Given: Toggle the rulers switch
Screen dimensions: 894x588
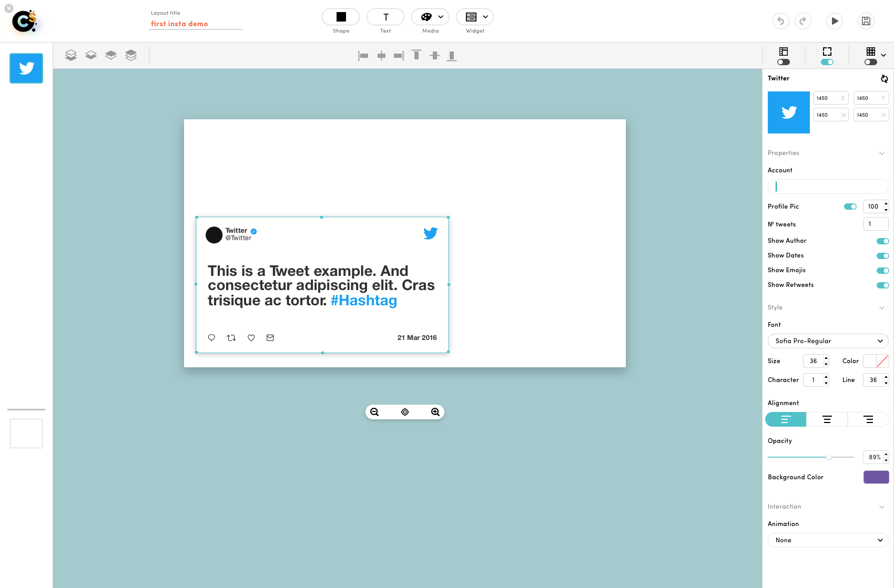Looking at the screenshot, I should [x=784, y=62].
